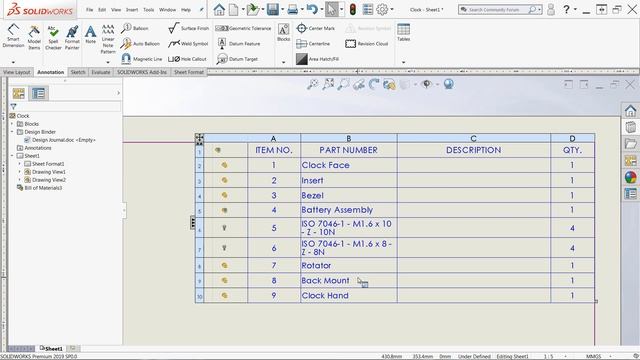Apply Area Hatch/Fill
This screenshot has height=360, width=640.
[x=318, y=59]
